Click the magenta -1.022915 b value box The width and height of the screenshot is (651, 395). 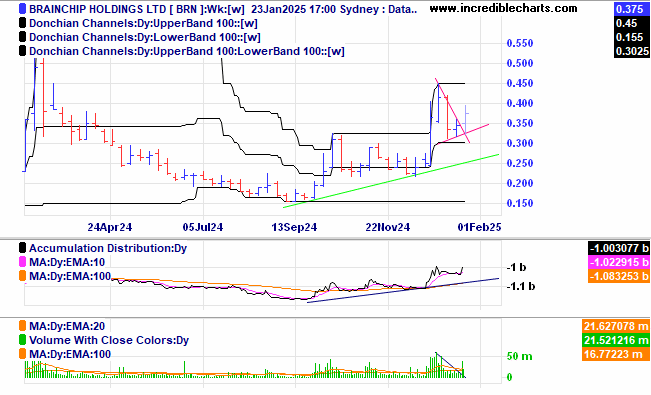click(619, 263)
